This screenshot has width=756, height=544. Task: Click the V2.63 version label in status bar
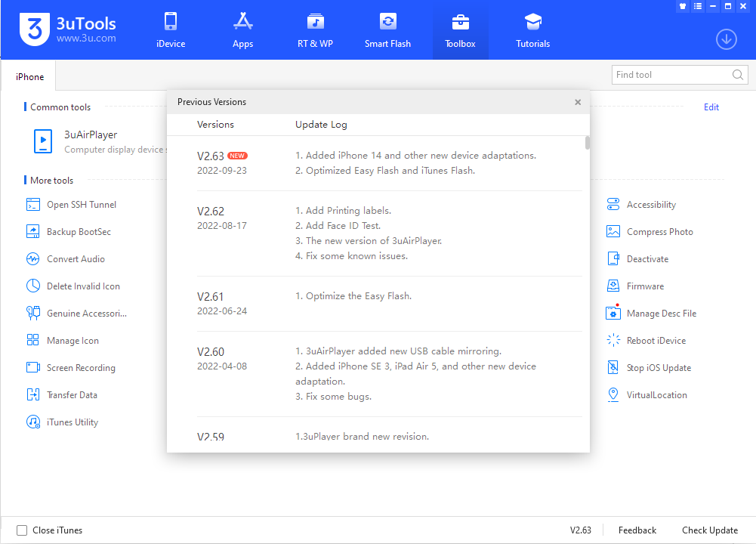coord(581,530)
